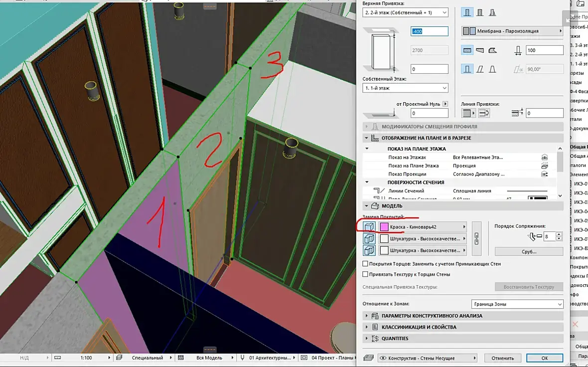The height and width of the screenshot is (367, 588).
Task: Select slanted wall complexity icon
Action: click(x=480, y=69)
